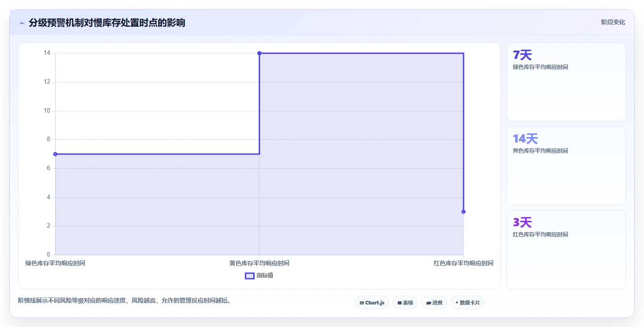Click the 黄色库存平均响应时间 caption under 14天
Image resolution: width=644 pixels, height=327 pixels.
pyautogui.click(x=540, y=151)
